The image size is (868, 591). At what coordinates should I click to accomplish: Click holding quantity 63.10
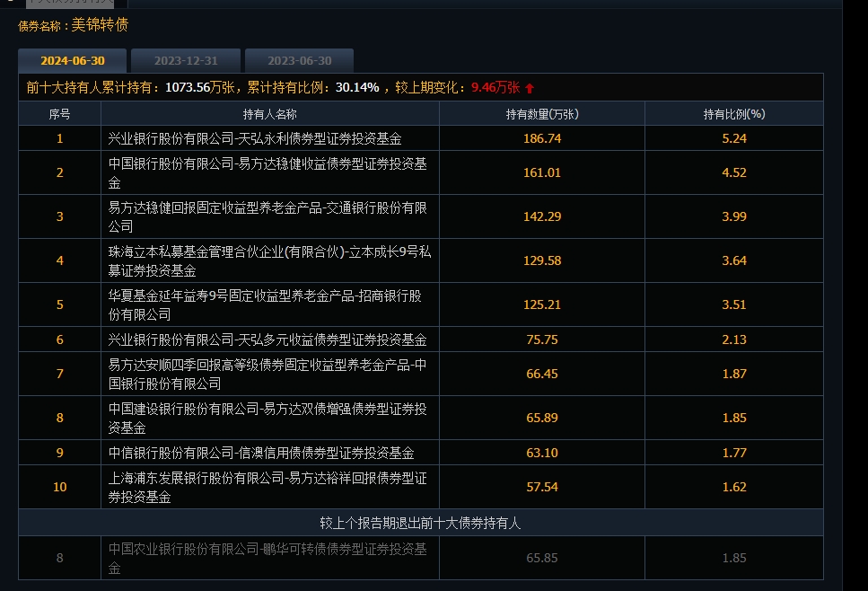(542, 453)
